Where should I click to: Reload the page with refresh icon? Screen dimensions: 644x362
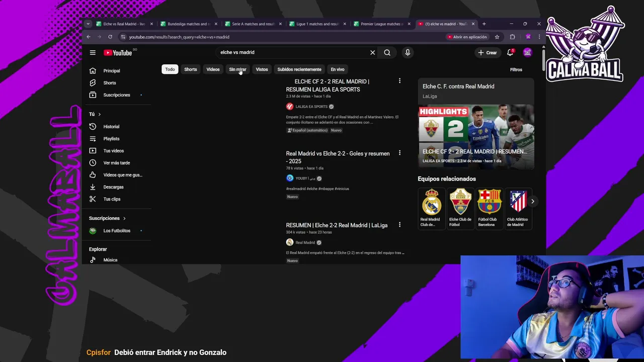(x=110, y=37)
